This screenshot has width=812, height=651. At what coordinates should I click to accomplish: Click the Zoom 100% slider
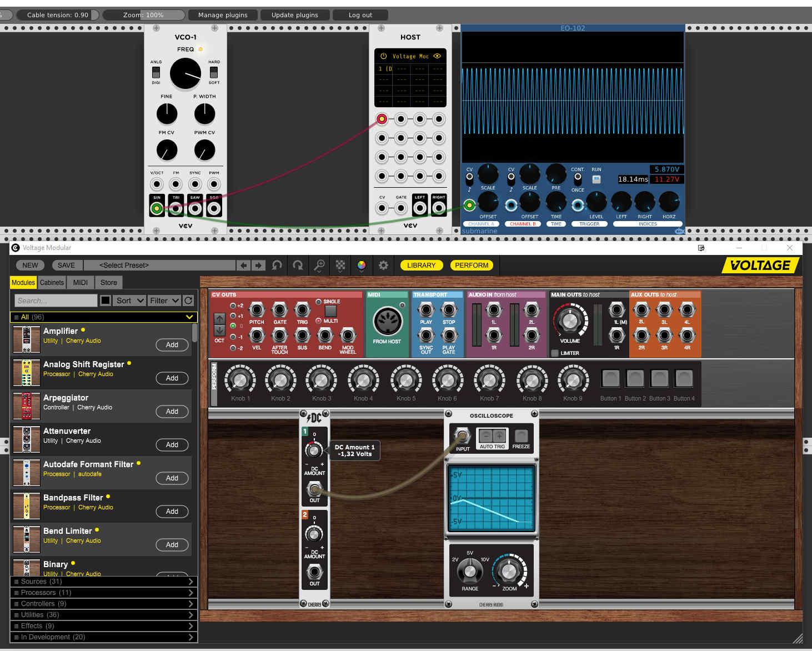coord(143,15)
